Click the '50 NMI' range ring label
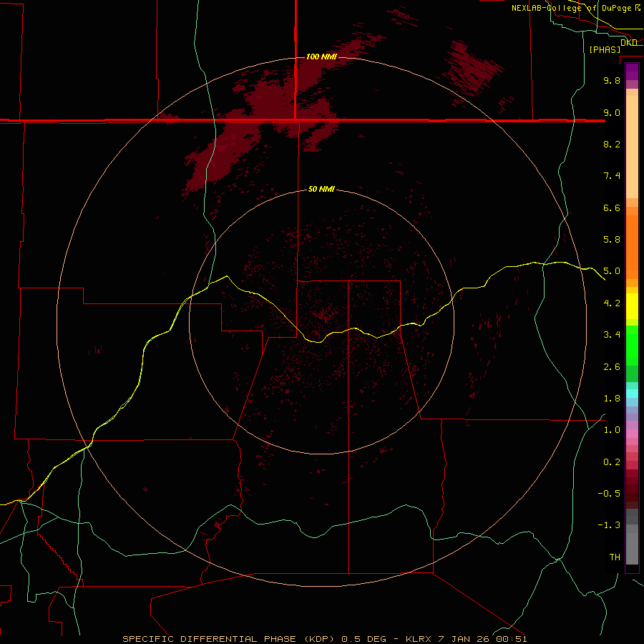The width and height of the screenshot is (644, 644). tap(321, 189)
